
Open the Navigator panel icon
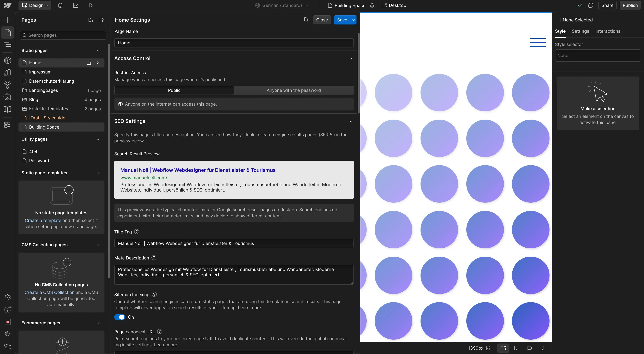(x=7, y=45)
